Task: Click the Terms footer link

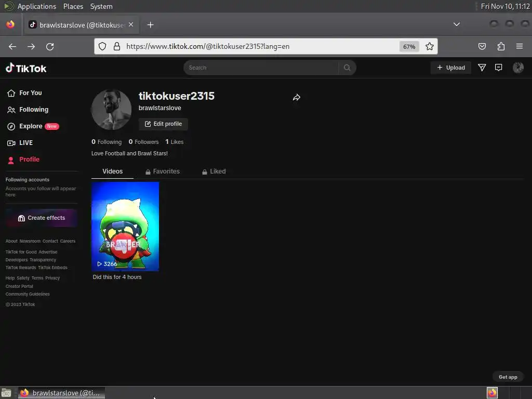Action: pos(37,278)
